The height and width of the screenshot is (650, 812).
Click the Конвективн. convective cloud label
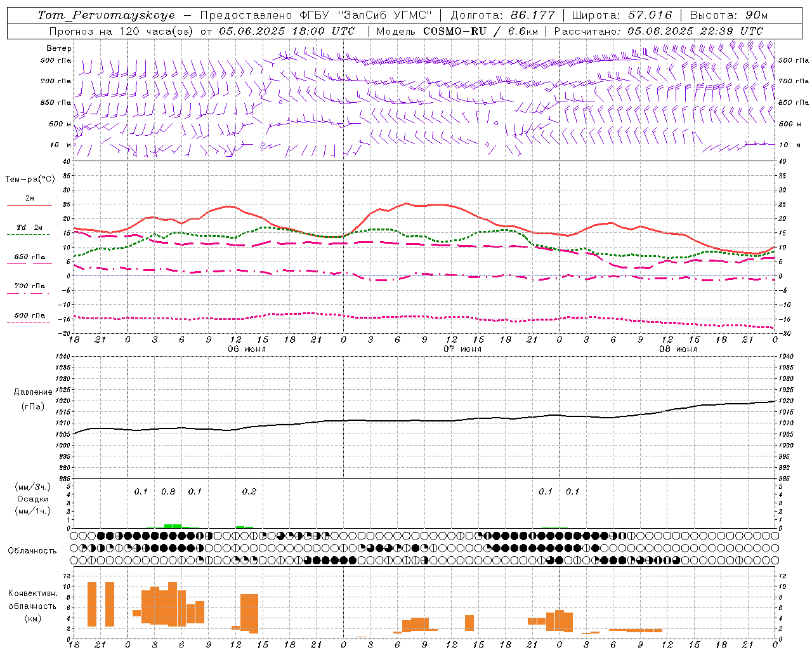click(x=32, y=594)
